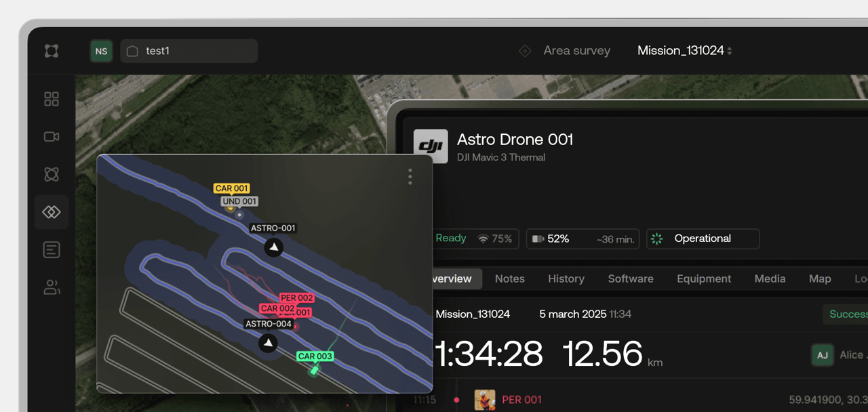Click the NS workspace avatar badge
This screenshot has height=412, width=868.
click(x=101, y=51)
